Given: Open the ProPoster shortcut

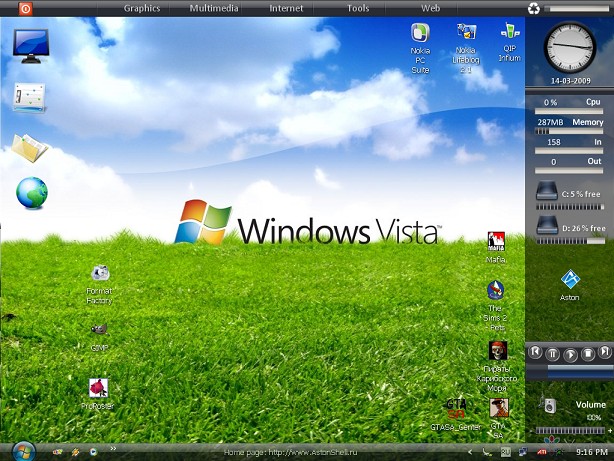Looking at the screenshot, I should tap(98, 394).
